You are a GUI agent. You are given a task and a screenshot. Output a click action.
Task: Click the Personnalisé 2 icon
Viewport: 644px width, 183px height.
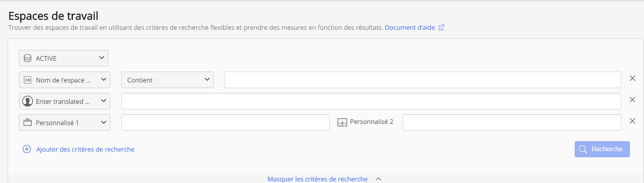[342, 122]
